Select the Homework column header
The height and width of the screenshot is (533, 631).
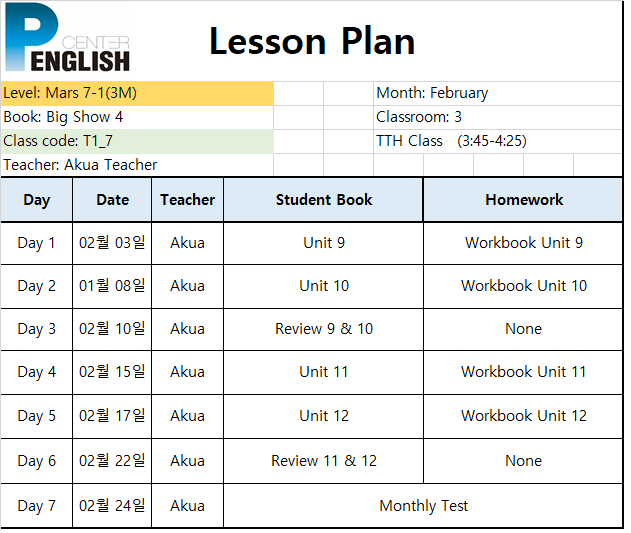pos(523,200)
